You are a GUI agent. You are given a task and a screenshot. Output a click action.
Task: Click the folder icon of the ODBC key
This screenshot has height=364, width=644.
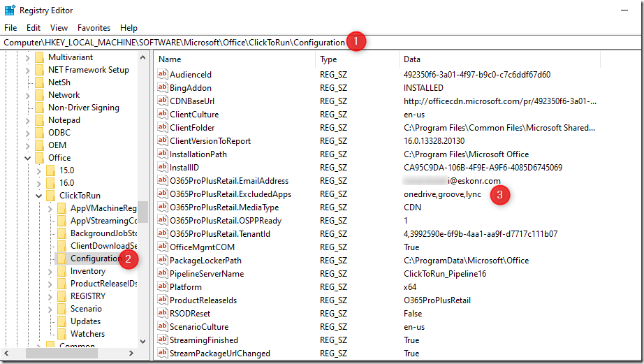click(x=39, y=132)
